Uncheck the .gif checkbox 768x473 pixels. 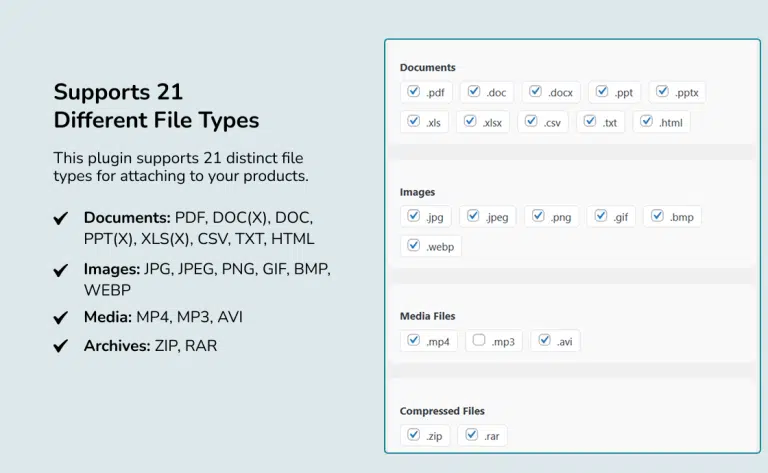point(600,215)
